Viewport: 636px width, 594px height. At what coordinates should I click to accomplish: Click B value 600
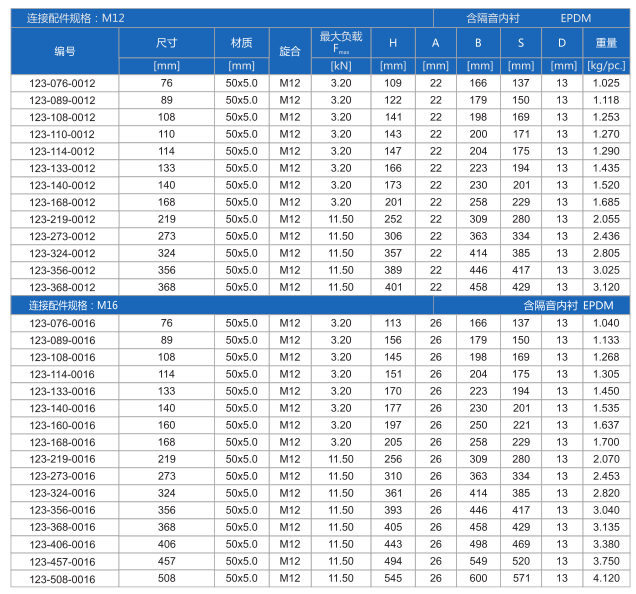pos(478,578)
